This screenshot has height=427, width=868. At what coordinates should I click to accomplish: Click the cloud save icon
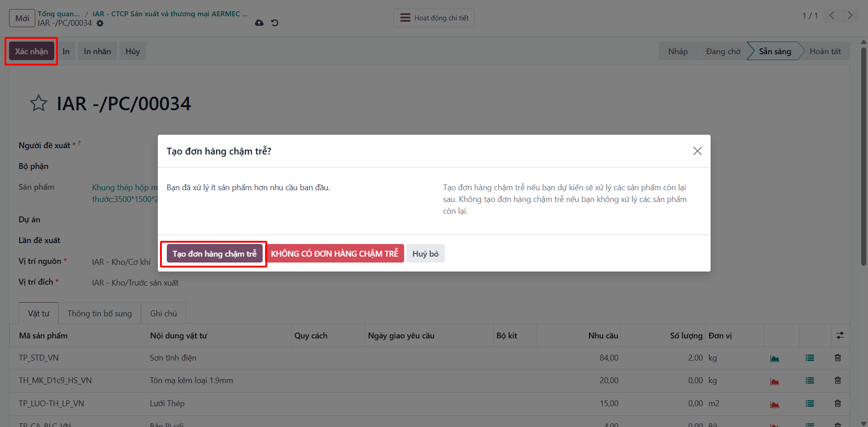[x=259, y=23]
